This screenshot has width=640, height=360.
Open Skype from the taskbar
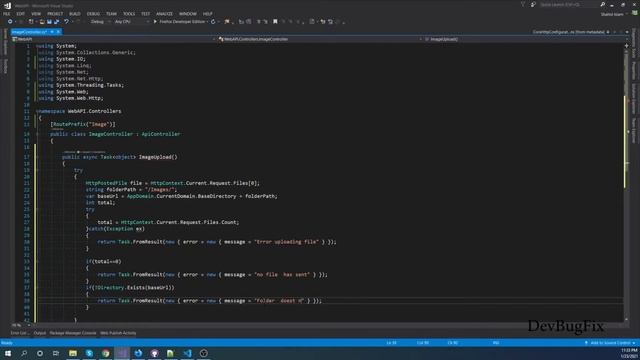point(89,353)
